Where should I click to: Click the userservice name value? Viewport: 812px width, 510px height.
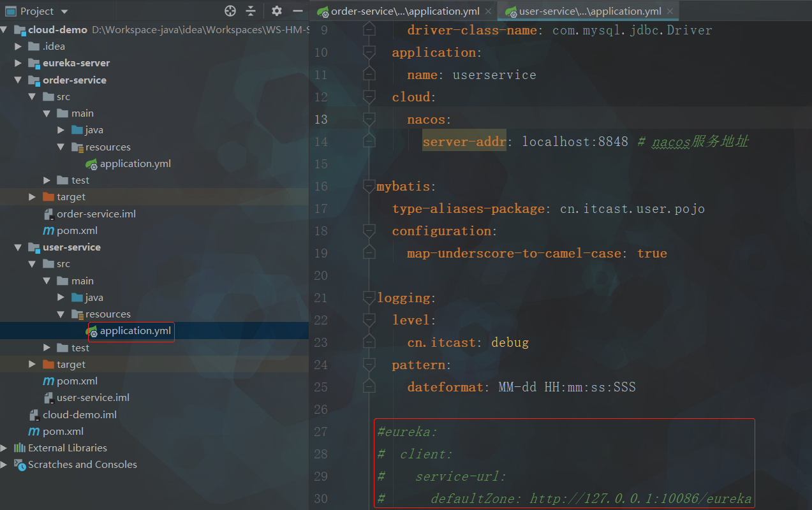click(494, 75)
